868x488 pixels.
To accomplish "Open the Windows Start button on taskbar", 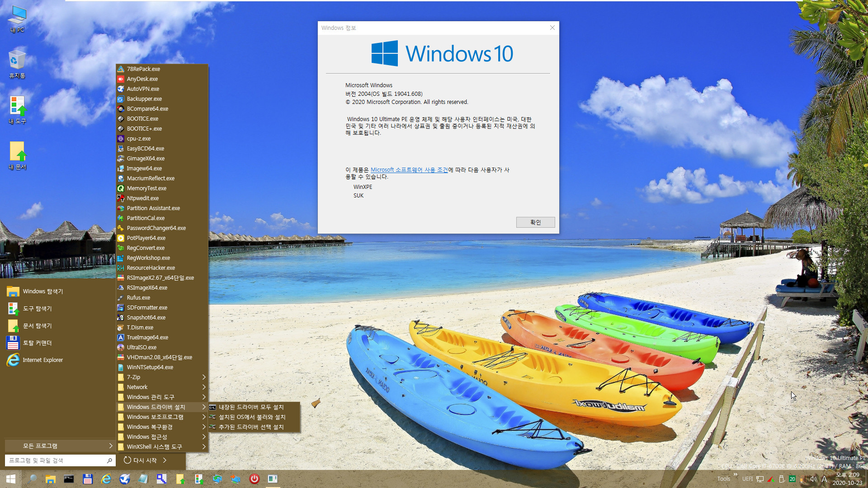I will click(11, 479).
